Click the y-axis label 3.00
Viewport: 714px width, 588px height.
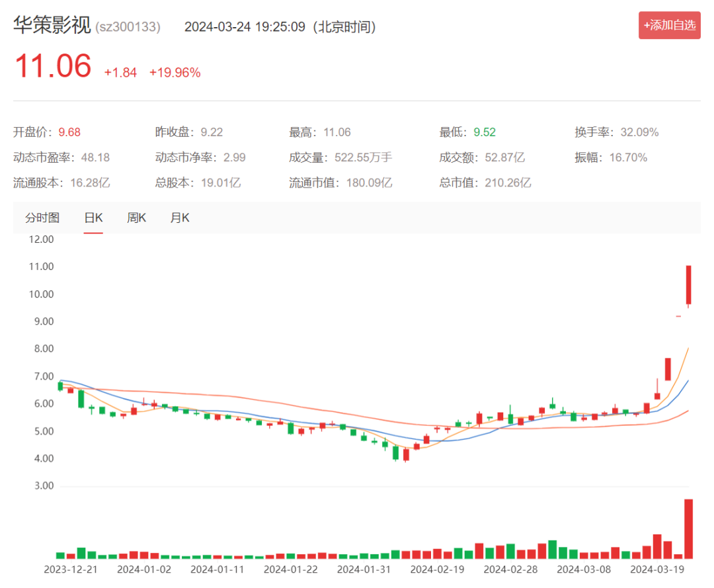click(44, 486)
